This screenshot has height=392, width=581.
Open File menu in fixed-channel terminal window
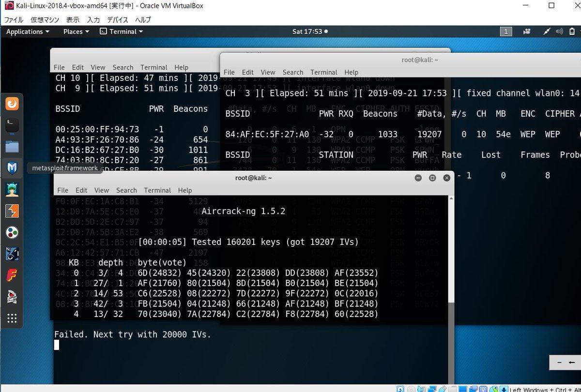pos(229,72)
